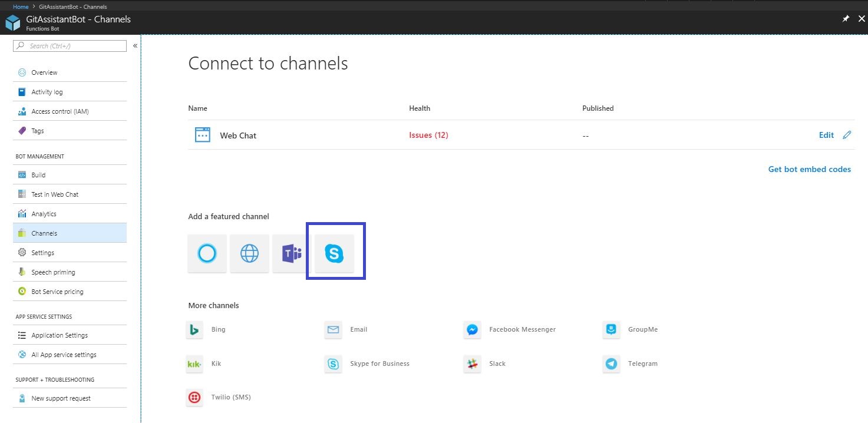Add the Cortana featured channel
The image size is (868, 423).
pos(207,253)
